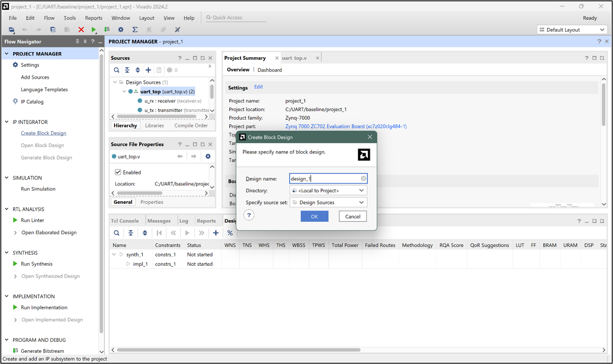Select the Settings gear icon in main toolbar
This screenshot has height=364, width=613.
click(120, 29)
